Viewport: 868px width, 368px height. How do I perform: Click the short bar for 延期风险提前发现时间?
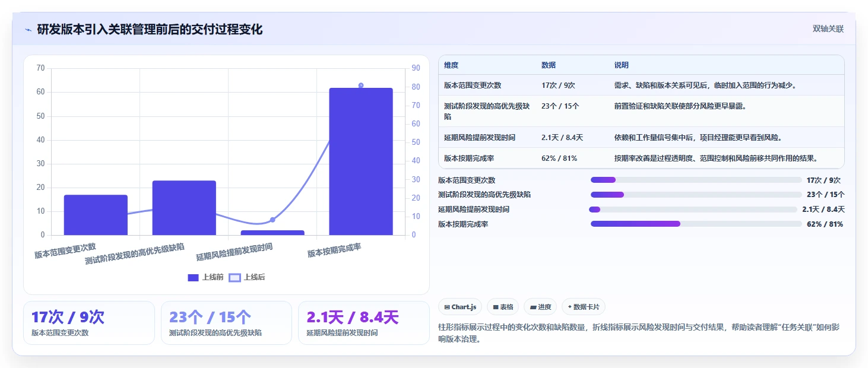tap(273, 233)
